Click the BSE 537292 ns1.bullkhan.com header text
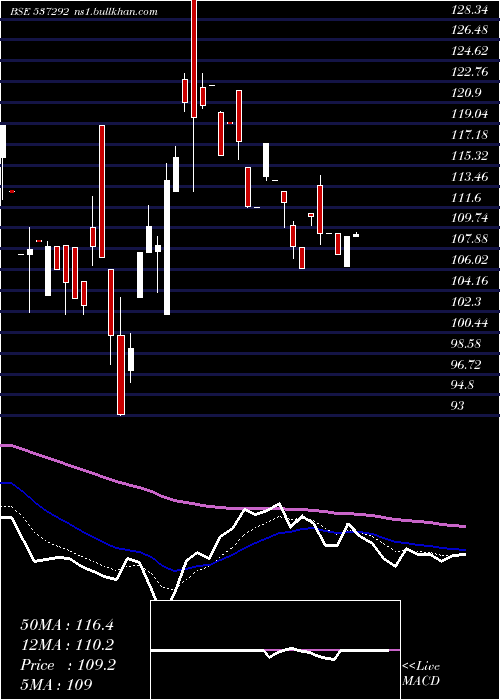Screen dimensions: 500x700 point(84,12)
